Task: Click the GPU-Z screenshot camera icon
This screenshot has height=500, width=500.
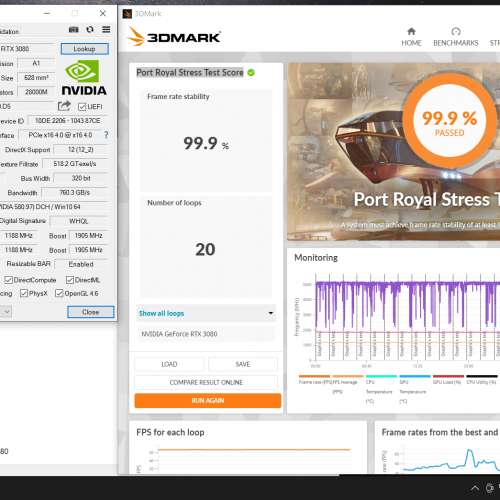Action: (73, 30)
